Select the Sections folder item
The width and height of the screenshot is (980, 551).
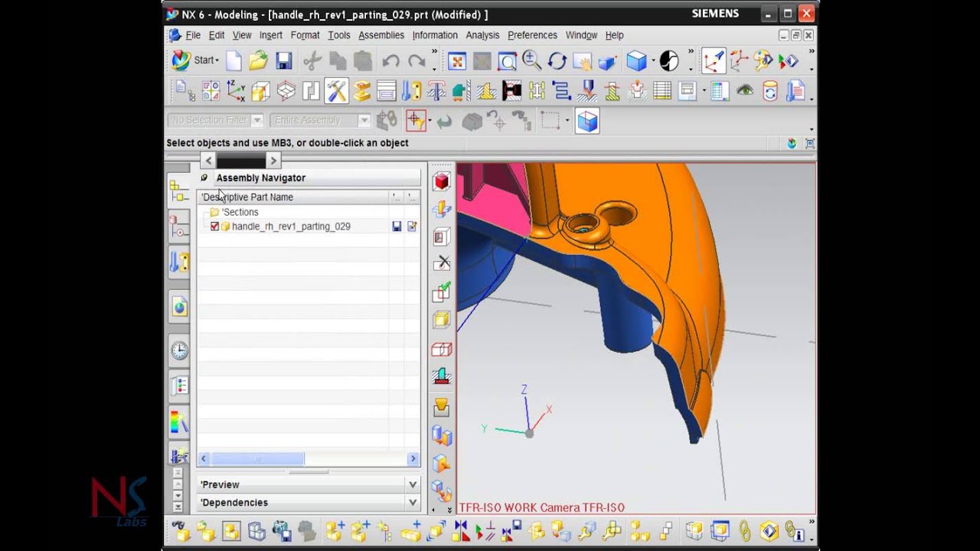tap(240, 212)
